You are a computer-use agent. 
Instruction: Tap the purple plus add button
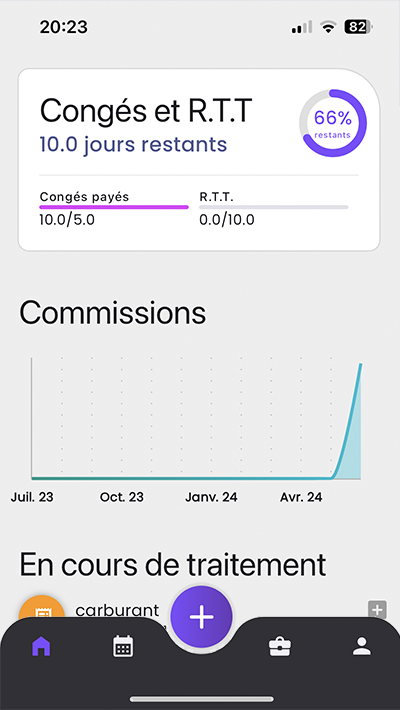pyautogui.click(x=202, y=618)
